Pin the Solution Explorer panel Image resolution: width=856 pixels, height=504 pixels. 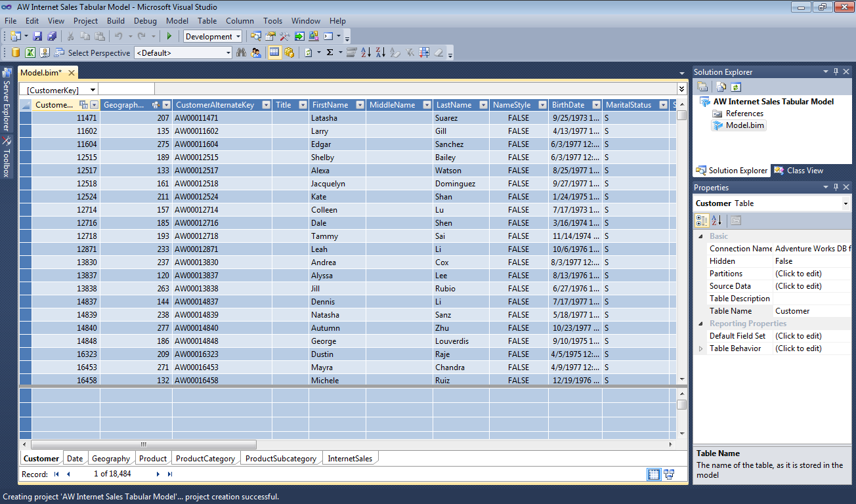(x=836, y=72)
